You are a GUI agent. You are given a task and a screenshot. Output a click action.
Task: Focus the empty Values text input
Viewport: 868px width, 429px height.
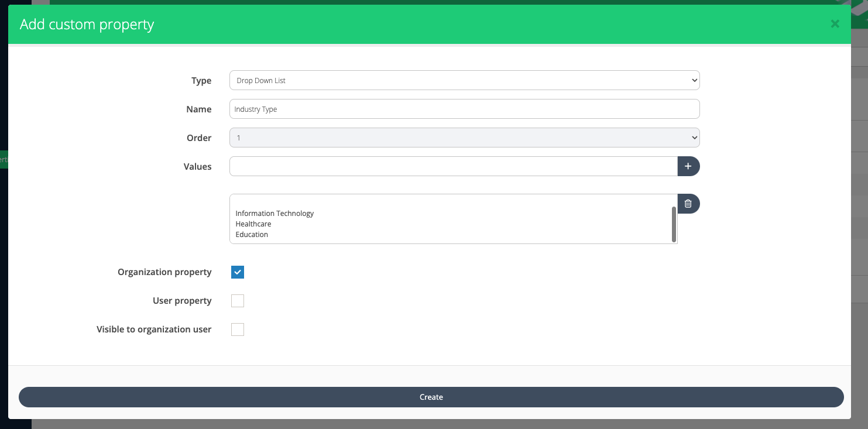453,167
